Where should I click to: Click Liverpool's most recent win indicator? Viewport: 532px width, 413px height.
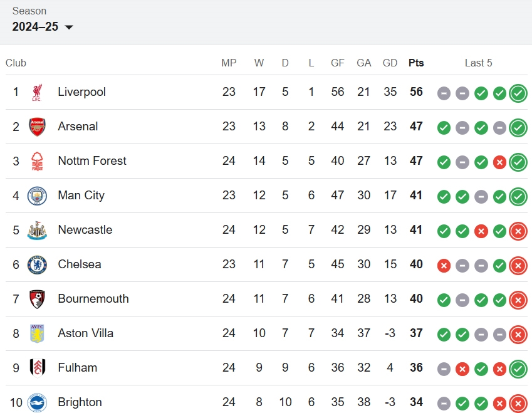tap(518, 93)
